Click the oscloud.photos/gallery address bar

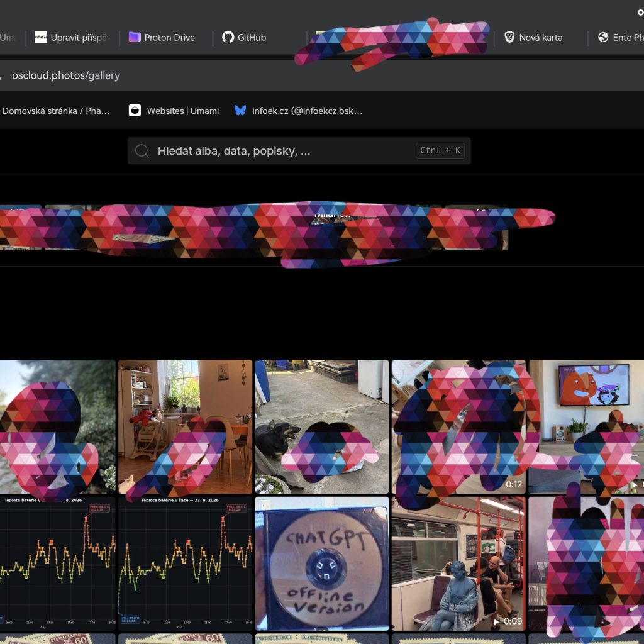pyautogui.click(x=322, y=75)
